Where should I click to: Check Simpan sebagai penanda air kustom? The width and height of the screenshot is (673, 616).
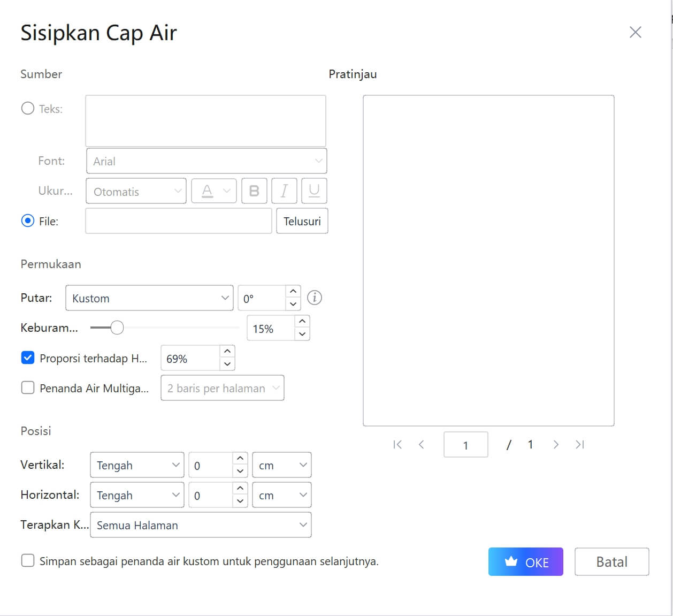[x=27, y=560]
